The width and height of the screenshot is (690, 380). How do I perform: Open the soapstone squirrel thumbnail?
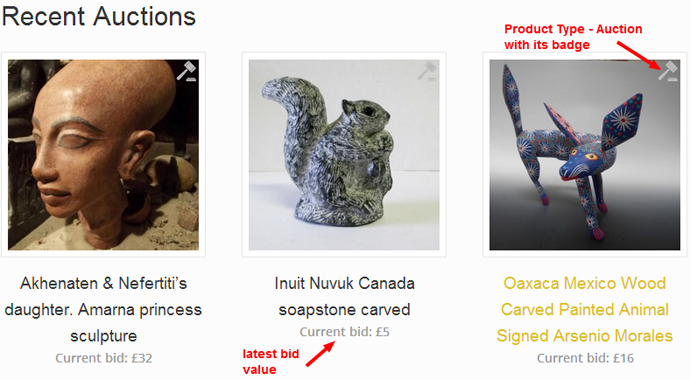click(x=344, y=155)
